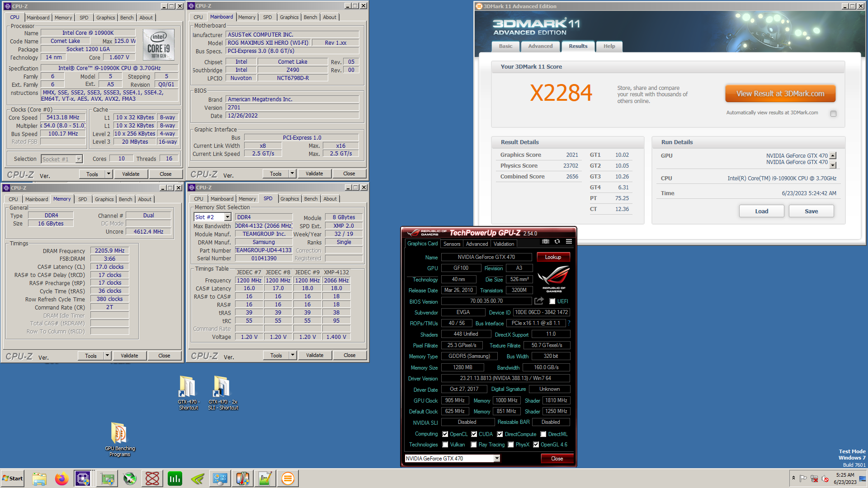Screen dimensions: 868x488
Task: Click the Lookup button in GPU-Z
Action: [x=553, y=257]
